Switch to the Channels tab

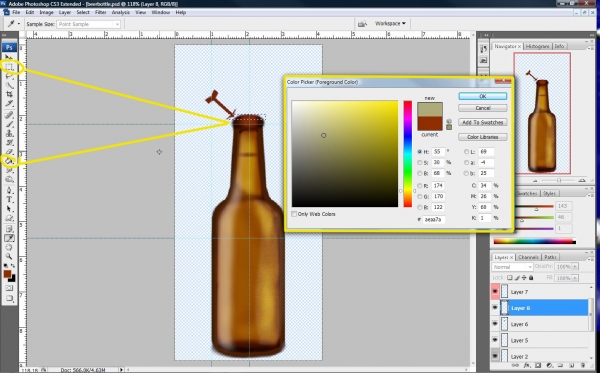[528, 257]
